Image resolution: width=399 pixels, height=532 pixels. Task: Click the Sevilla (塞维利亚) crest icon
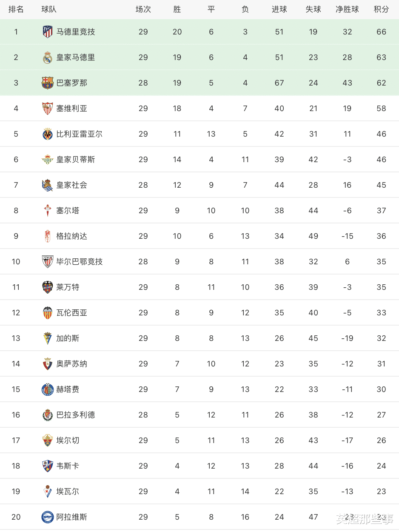48,109
